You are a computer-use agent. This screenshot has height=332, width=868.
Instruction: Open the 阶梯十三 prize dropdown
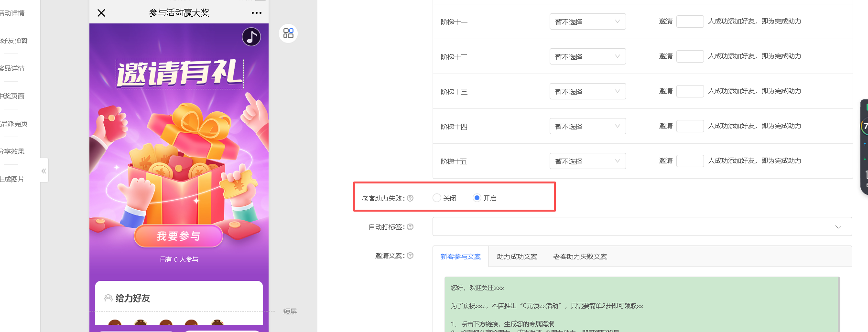pos(587,91)
